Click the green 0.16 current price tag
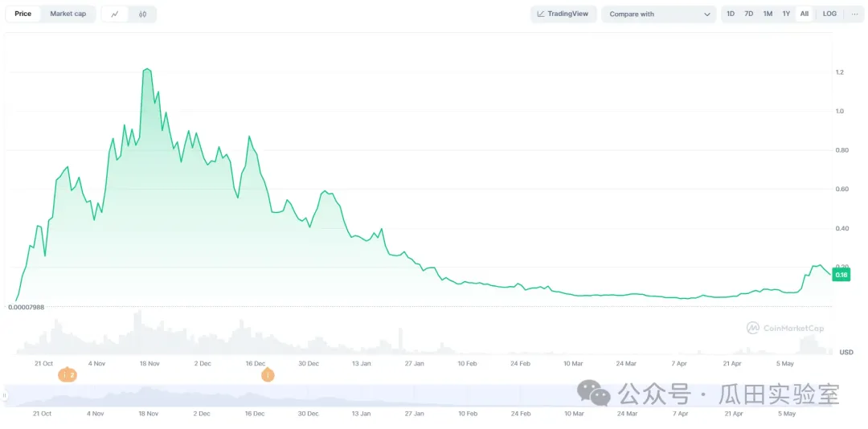 tap(841, 275)
